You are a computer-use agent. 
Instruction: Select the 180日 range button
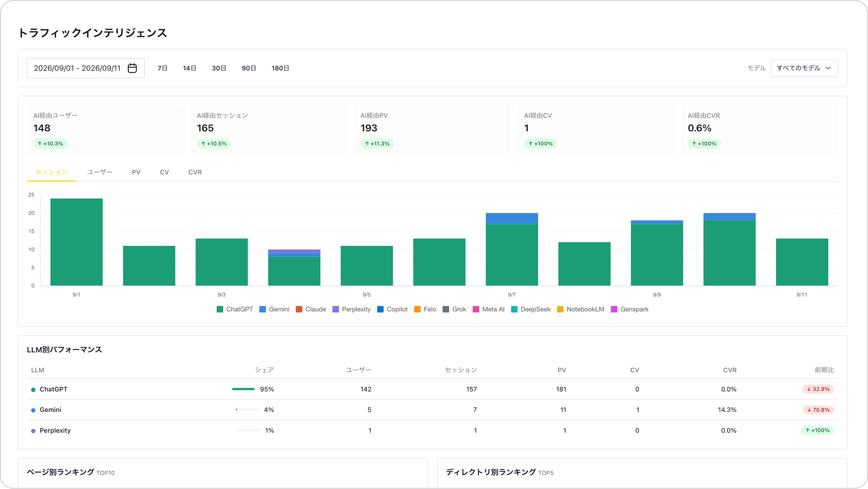click(281, 68)
